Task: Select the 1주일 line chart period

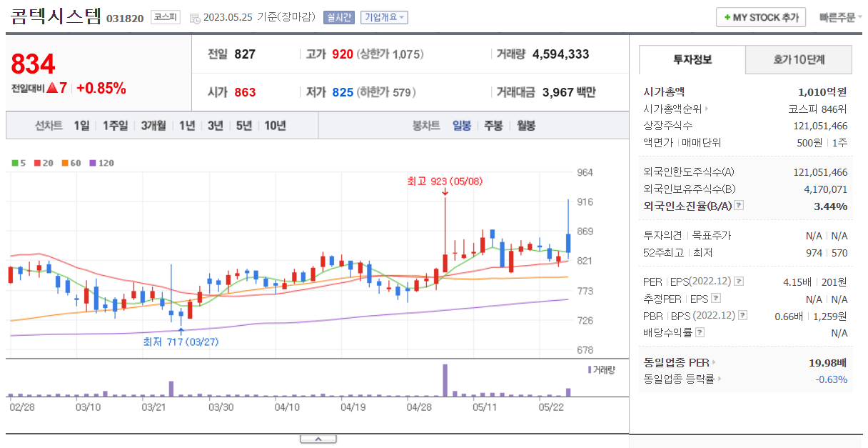Action: point(115,126)
